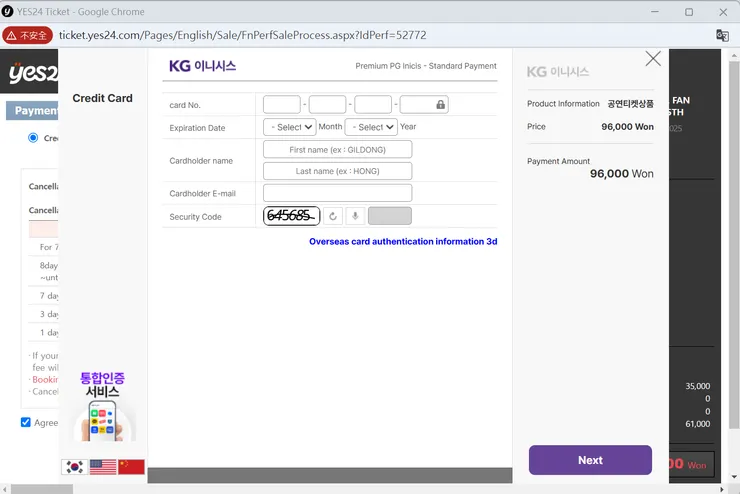
Task: Open the expiration Year dropdown
Action: (x=371, y=127)
